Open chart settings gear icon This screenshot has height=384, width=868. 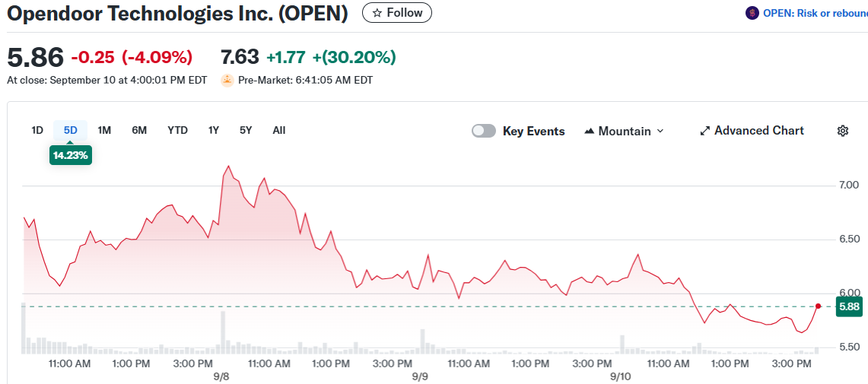click(x=843, y=131)
